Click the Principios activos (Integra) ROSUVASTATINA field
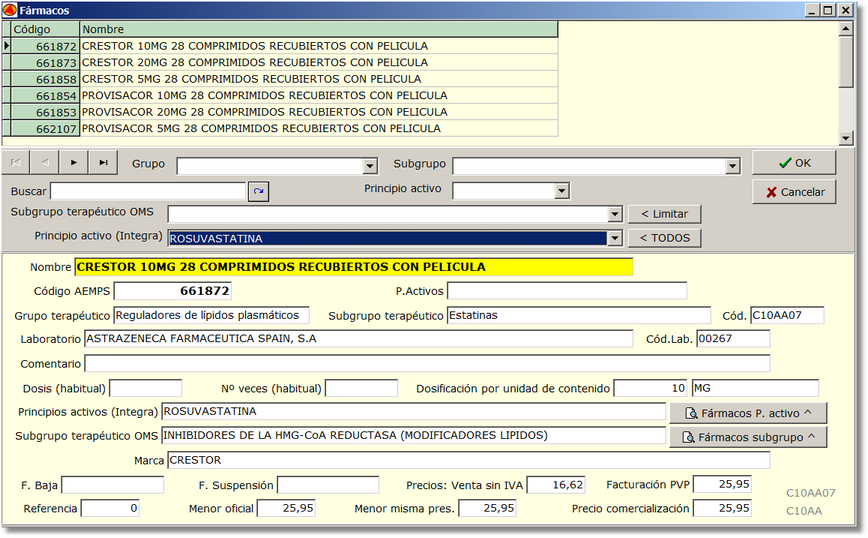Screen dimensions: 868x538 414,411
